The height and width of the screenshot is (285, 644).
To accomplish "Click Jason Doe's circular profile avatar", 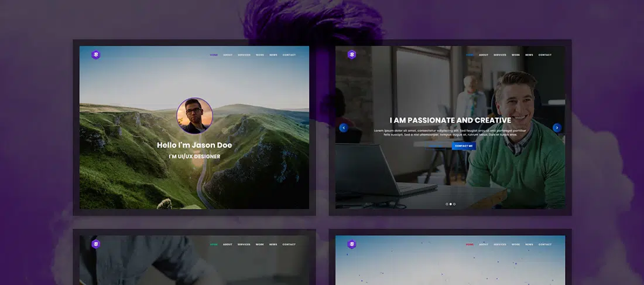I will click(x=194, y=116).
